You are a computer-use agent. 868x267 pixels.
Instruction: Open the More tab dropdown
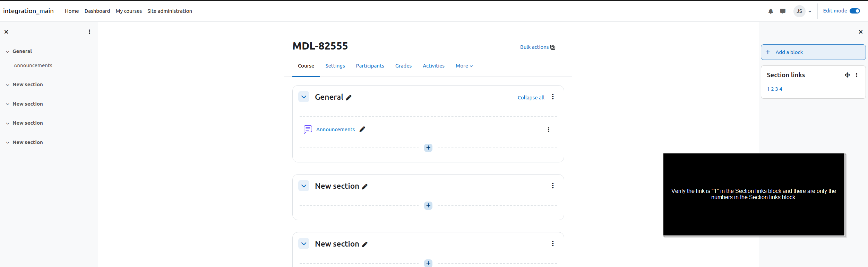(464, 66)
